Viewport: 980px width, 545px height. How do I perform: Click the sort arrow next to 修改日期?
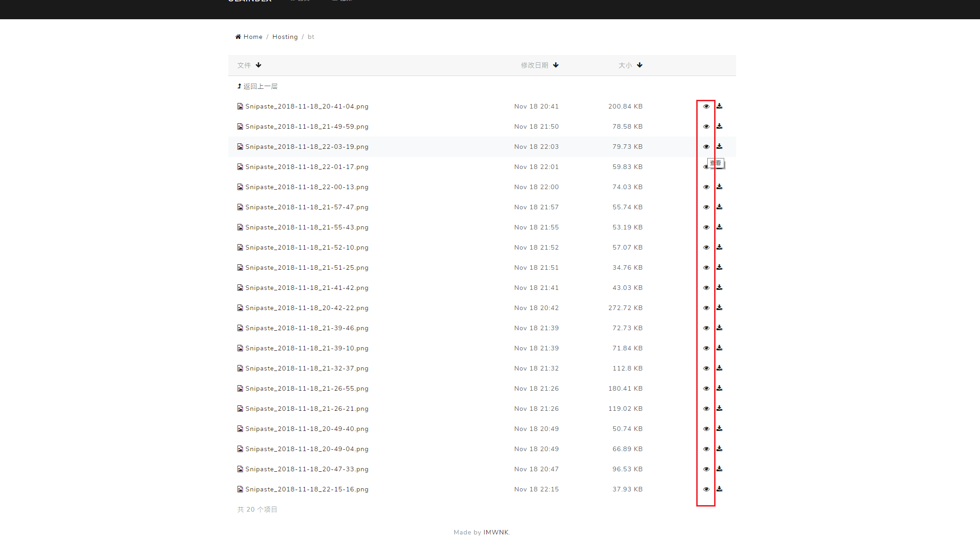[x=556, y=65]
